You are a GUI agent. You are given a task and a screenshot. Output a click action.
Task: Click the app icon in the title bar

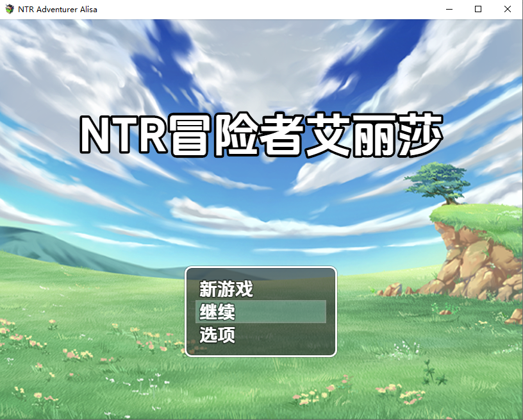(10, 10)
